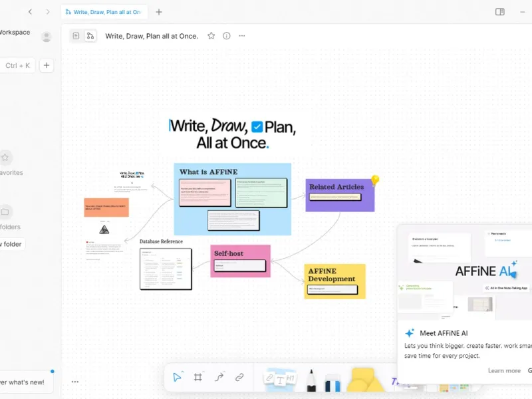
Task: Choose the Eraser tool
Action: click(x=332, y=383)
